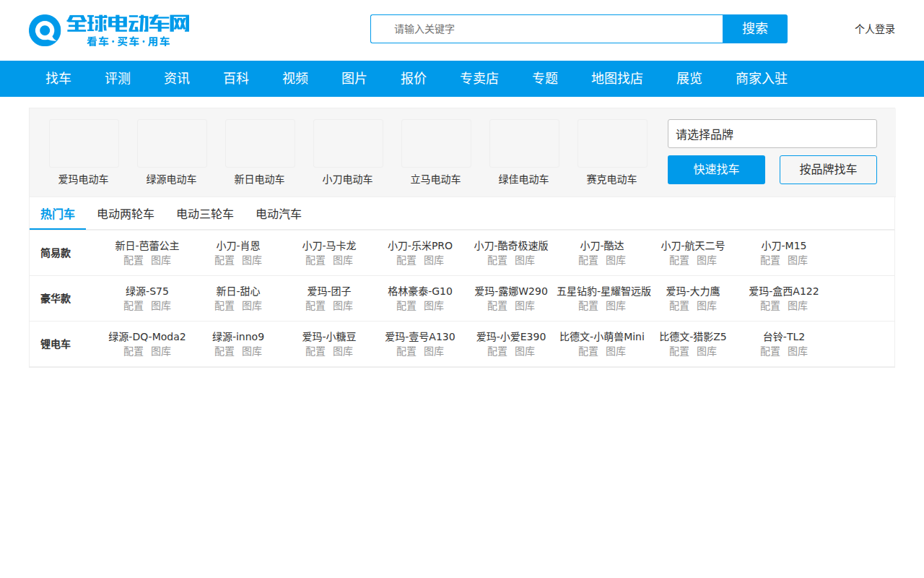Click the 按品牌找车 button
This screenshot has height=578, width=924.
point(828,170)
